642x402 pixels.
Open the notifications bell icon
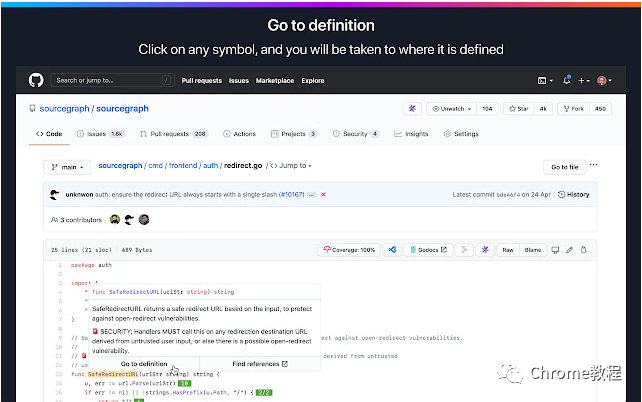point(567,80)
